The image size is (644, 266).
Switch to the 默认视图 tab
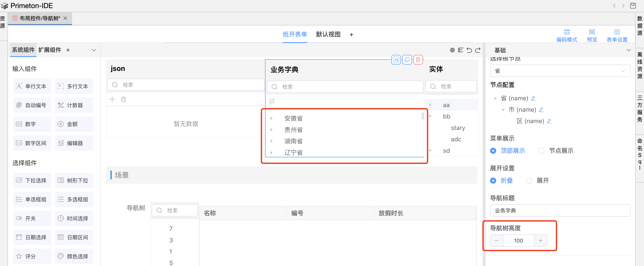[328, 34]
